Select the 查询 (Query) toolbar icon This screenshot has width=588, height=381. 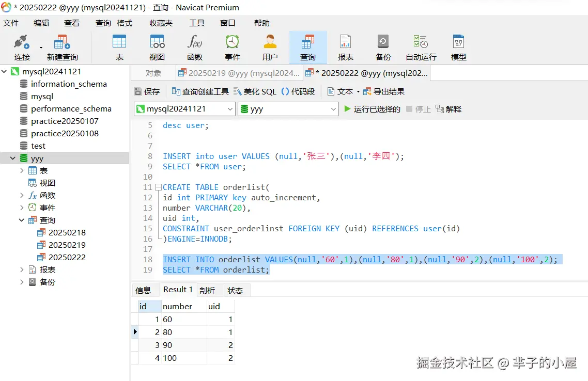(x=308, y=47)
